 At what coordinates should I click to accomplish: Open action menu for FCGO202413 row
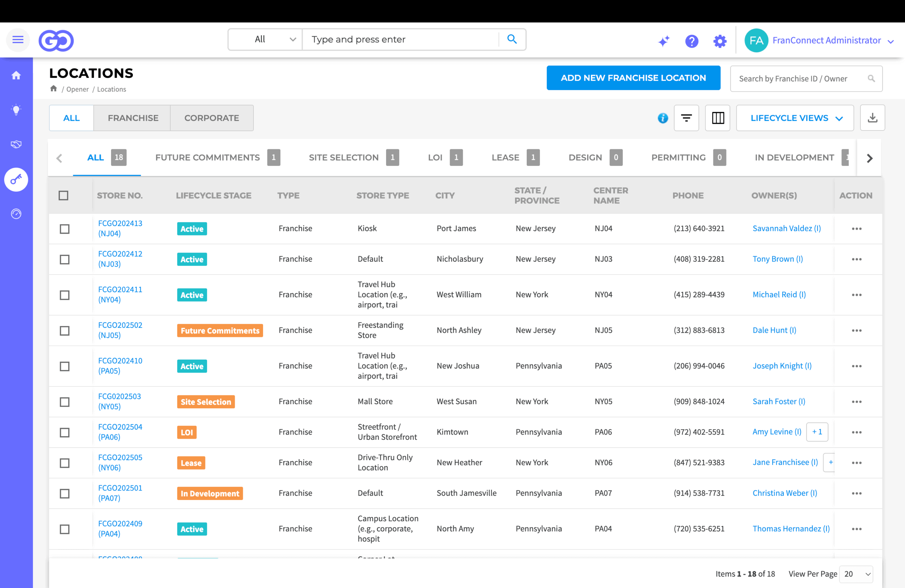tap(857, 228)
